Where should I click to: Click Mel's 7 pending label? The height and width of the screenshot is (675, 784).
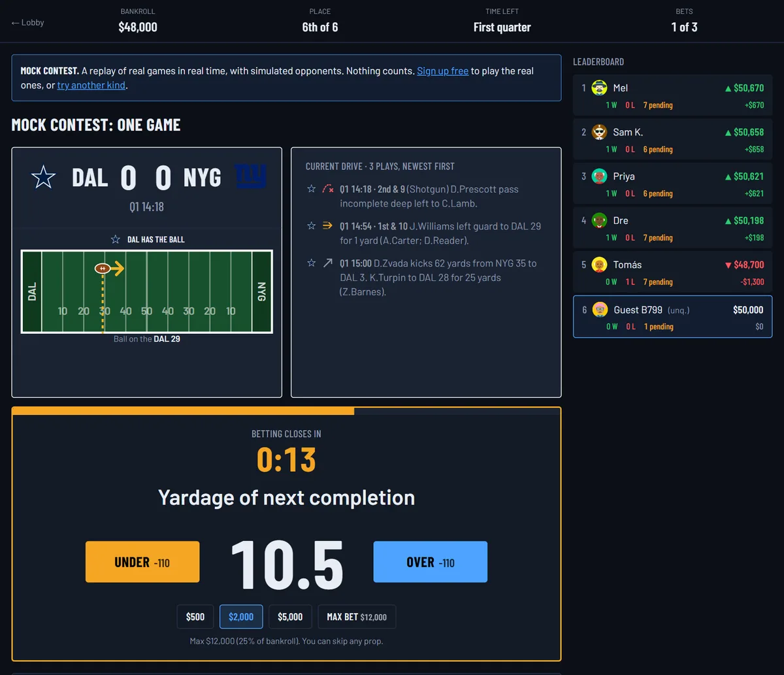[x=658, y=105]
